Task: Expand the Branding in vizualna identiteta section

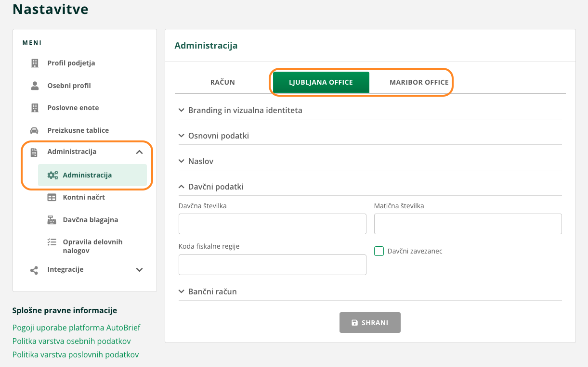Action: [x=182, y=110]
